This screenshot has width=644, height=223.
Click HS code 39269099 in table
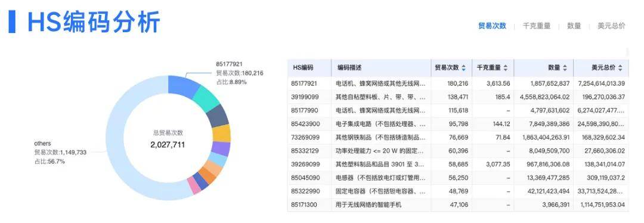point(304,165)
